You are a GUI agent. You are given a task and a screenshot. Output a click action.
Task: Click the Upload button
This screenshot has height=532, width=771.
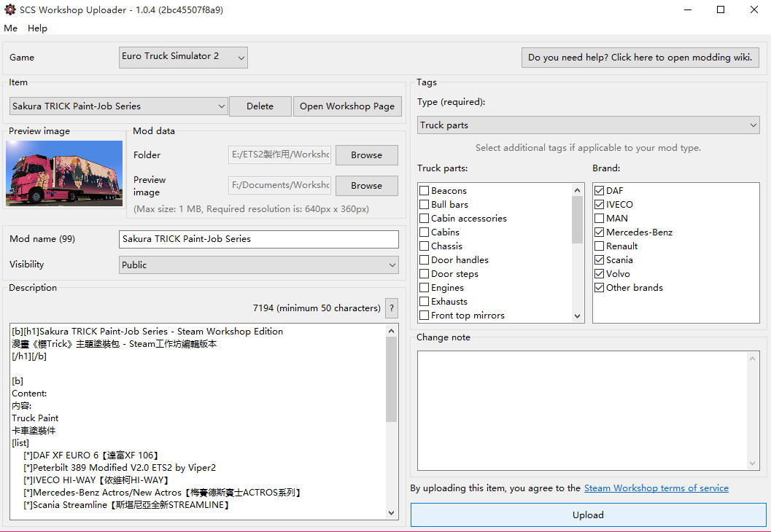tap(588, 515)
